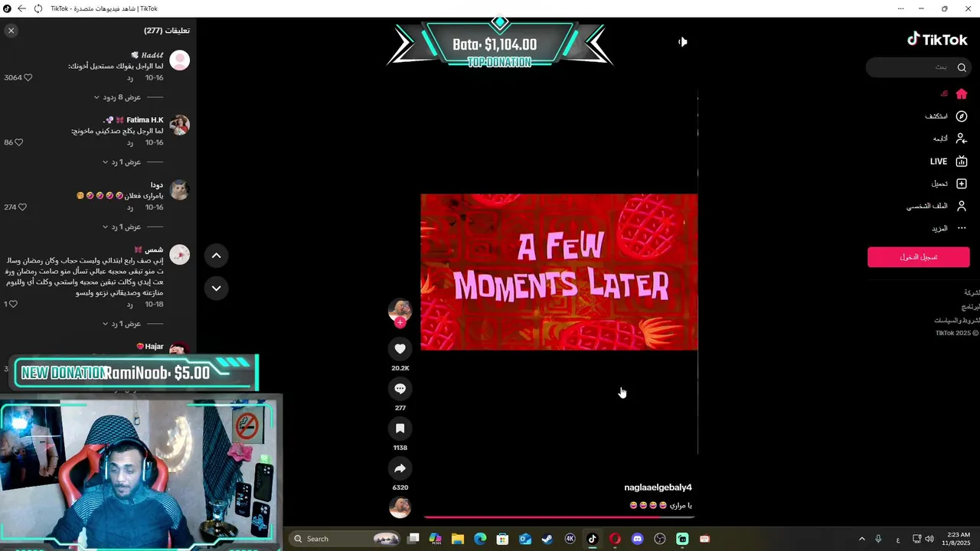Open 4K Video Downloader from taskbar
The image size is (980, 551).
coord(570,539)
